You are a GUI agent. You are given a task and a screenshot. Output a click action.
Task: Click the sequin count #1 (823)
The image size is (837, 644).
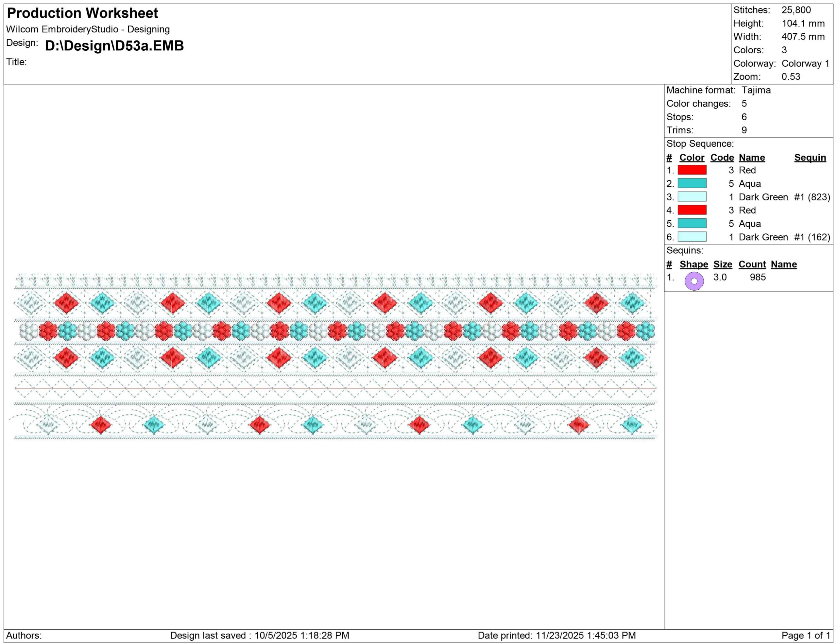812,197
